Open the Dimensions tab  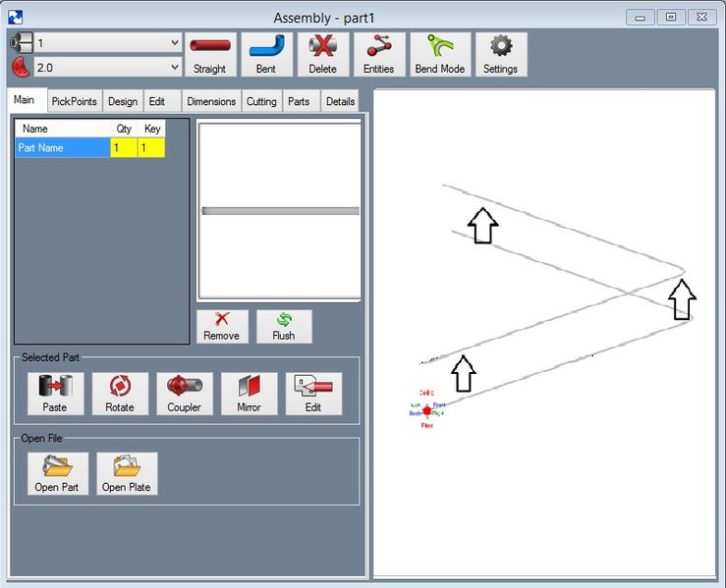coord(211,101)
